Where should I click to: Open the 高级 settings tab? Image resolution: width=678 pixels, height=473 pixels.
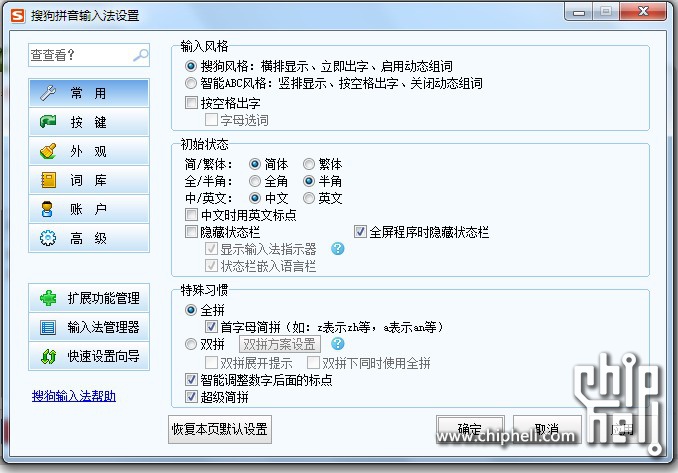[x=89, y=238]
